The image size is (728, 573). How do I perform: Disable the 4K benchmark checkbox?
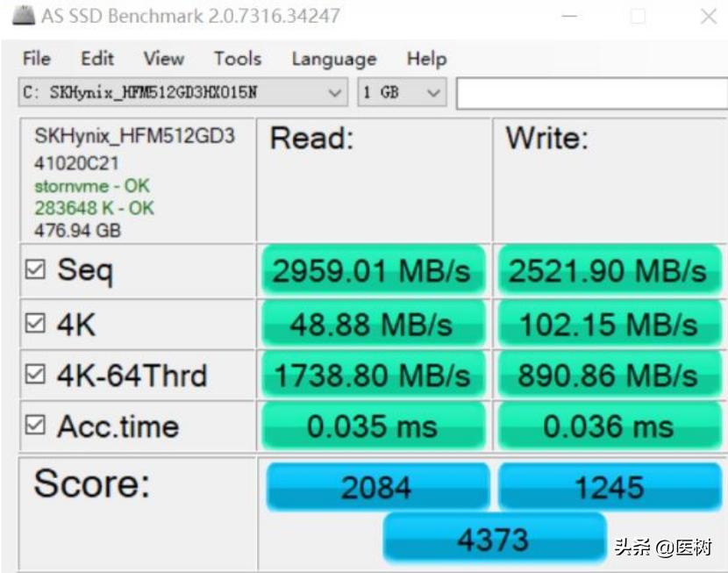pos(35,323)
